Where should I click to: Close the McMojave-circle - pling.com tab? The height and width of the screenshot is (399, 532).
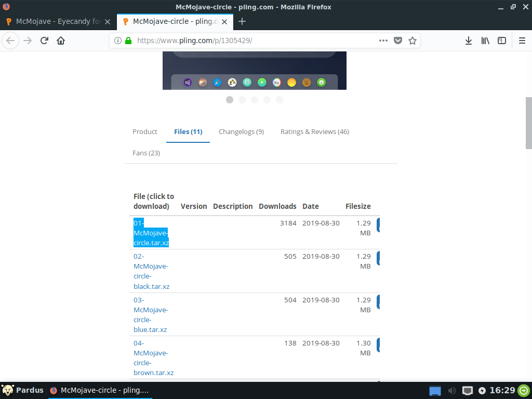224,22
